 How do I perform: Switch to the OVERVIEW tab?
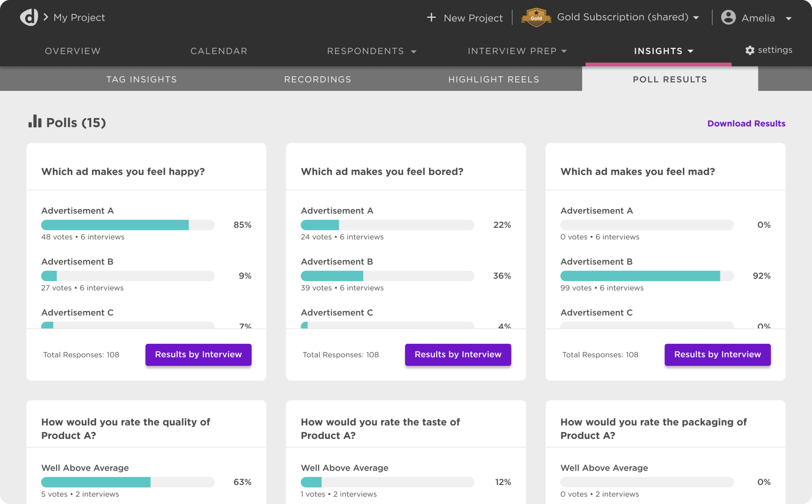click(73, 51)
